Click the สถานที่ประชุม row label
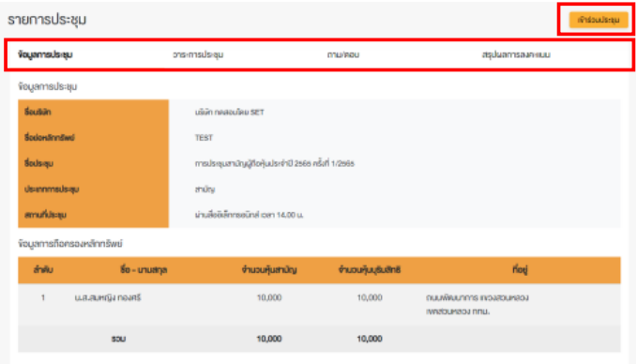Image resolution: width=637 pixels, height=364 pixels. click(x=45, y=215)
